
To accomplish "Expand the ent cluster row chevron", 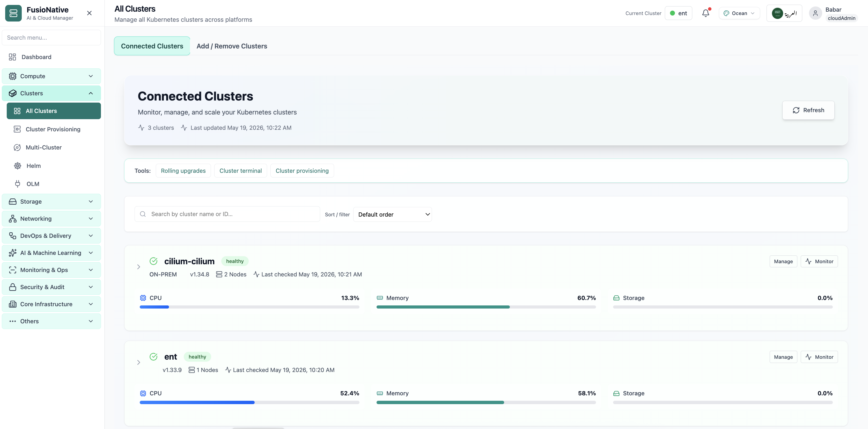I will [138, 362].
